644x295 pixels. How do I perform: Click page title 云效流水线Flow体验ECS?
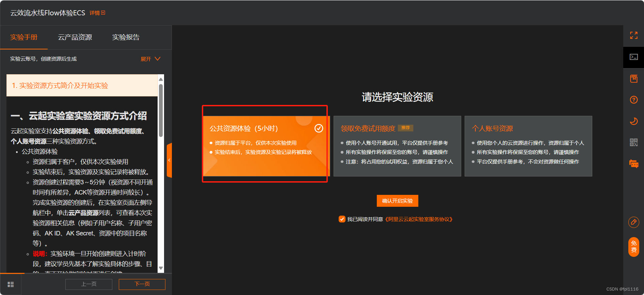(48, 13)
